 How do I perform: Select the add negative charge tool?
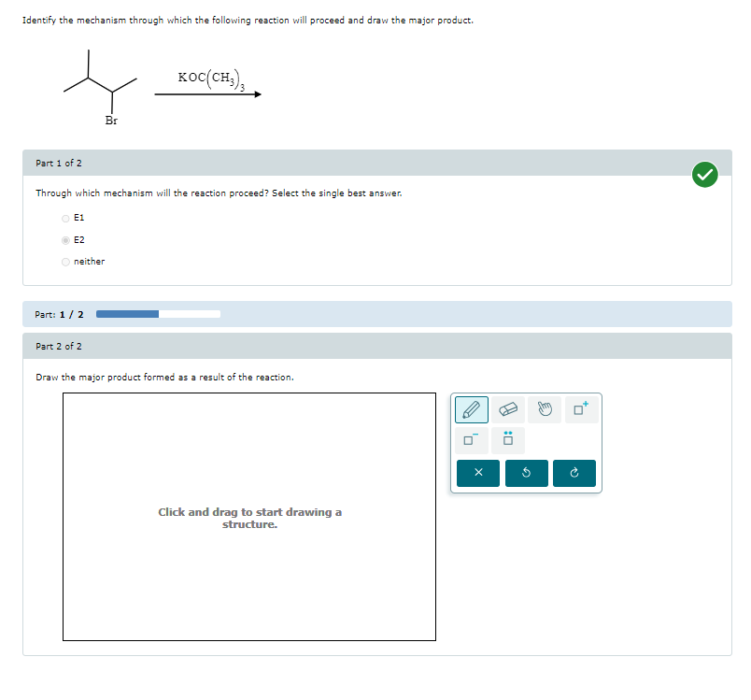click(x=471, y=439)
